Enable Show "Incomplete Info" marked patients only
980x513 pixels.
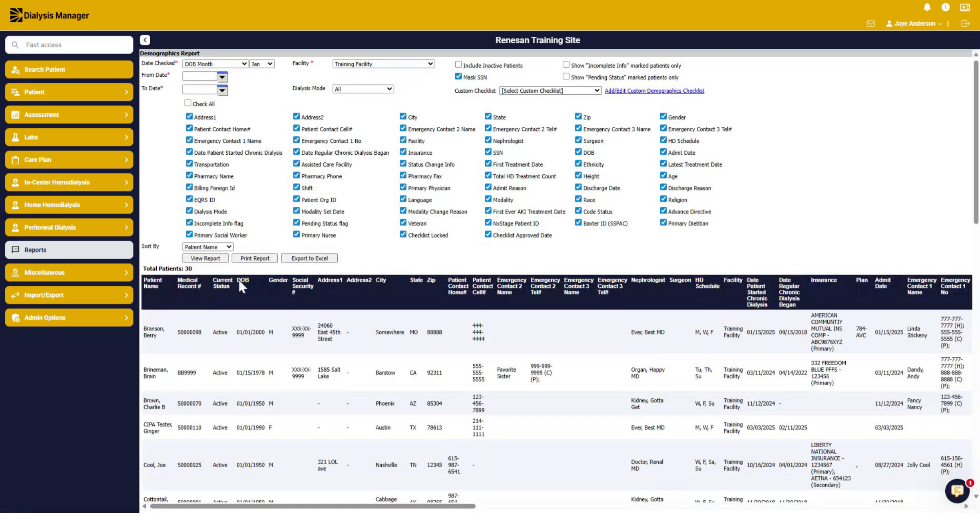pyautogui.click(x=566, y=65)
